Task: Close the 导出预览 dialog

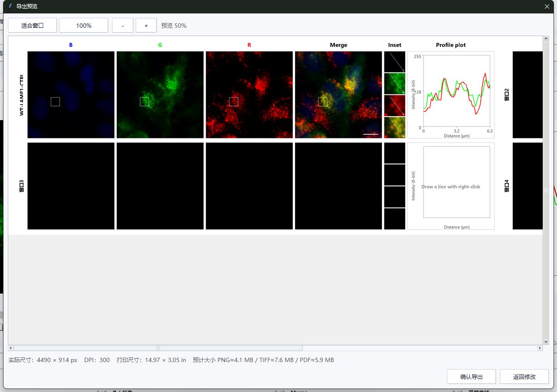Action: coord(547,7)
